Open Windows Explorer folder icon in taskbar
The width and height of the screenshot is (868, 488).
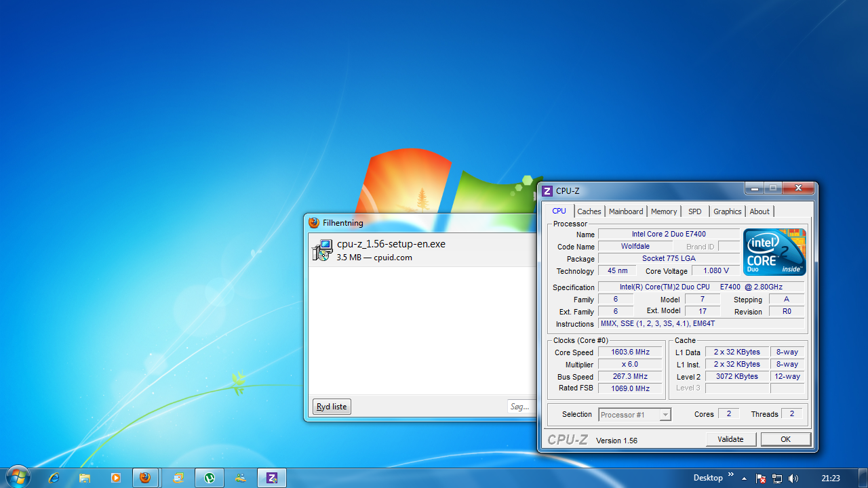[x=85, y=478]
